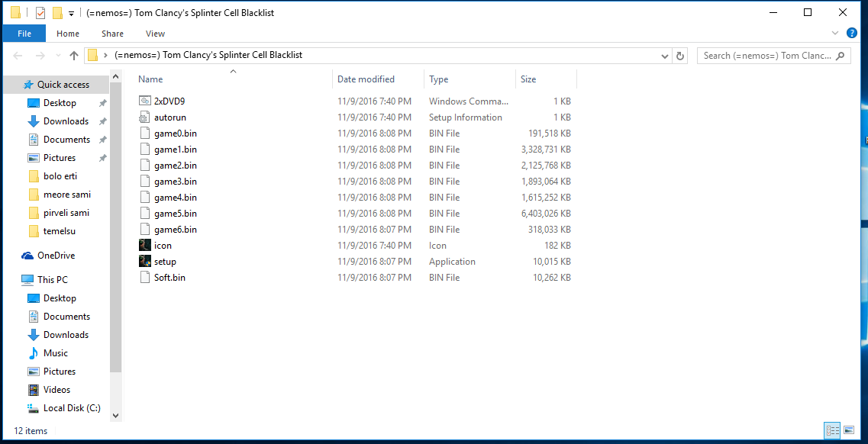Viewport: 868px width, 444px height.
Task: Select the game5.bin file name
Action: coord(176,214)
